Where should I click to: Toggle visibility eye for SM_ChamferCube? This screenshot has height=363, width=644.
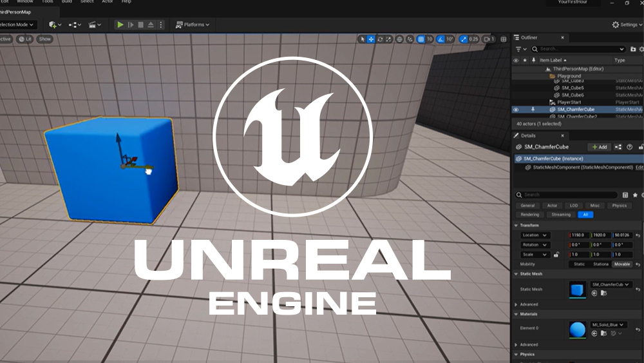516,110
